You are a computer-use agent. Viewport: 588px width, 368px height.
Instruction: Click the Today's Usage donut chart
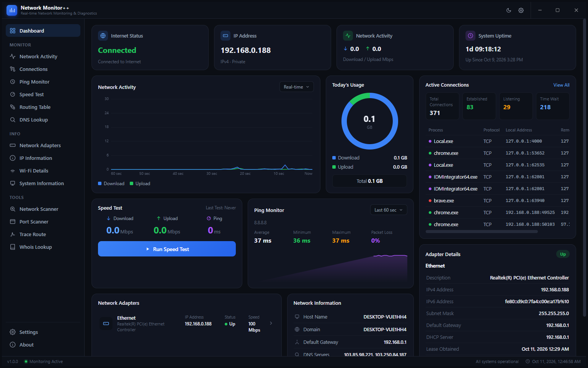click(x=369, y=121)
